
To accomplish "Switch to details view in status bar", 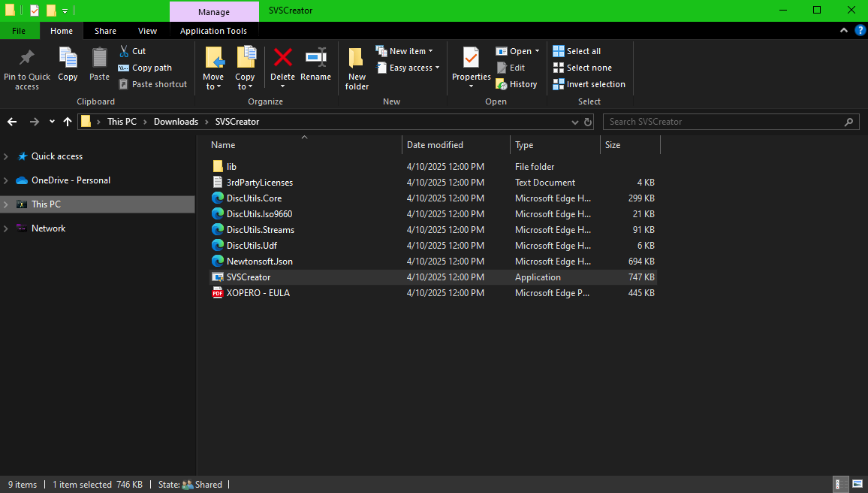I will coord(839,484).
